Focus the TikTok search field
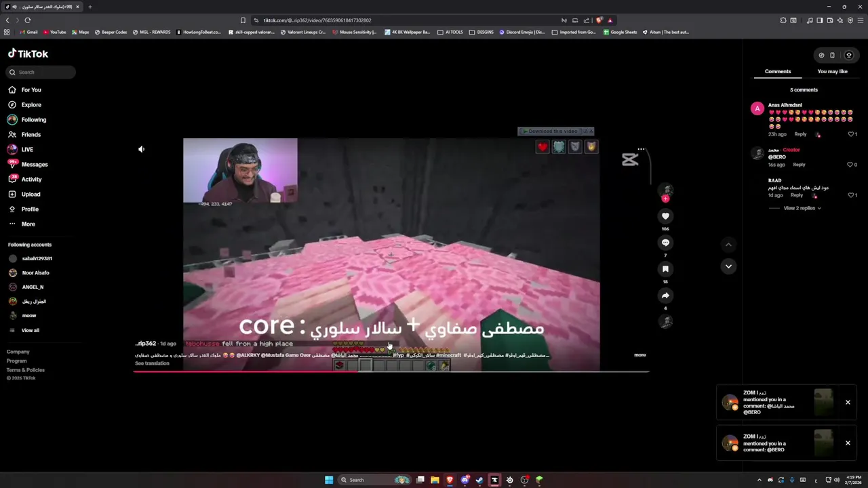The height and width of the screenshot is (488, 868). (41, 72)
